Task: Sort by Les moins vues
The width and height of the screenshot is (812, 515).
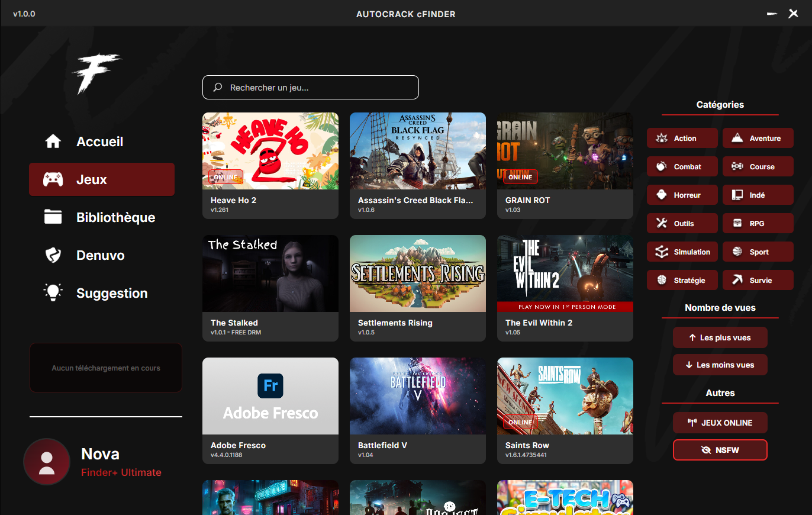Action: coord(720,365)
